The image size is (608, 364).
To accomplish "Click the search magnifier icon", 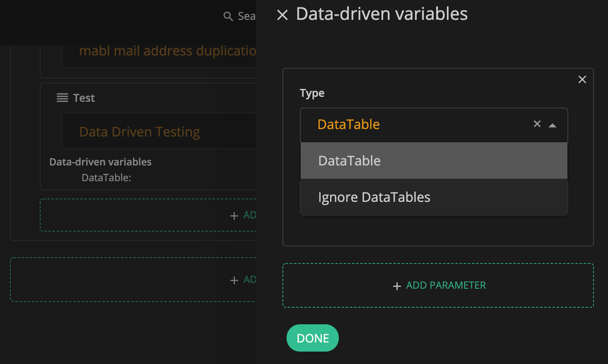I will (228, 17).
